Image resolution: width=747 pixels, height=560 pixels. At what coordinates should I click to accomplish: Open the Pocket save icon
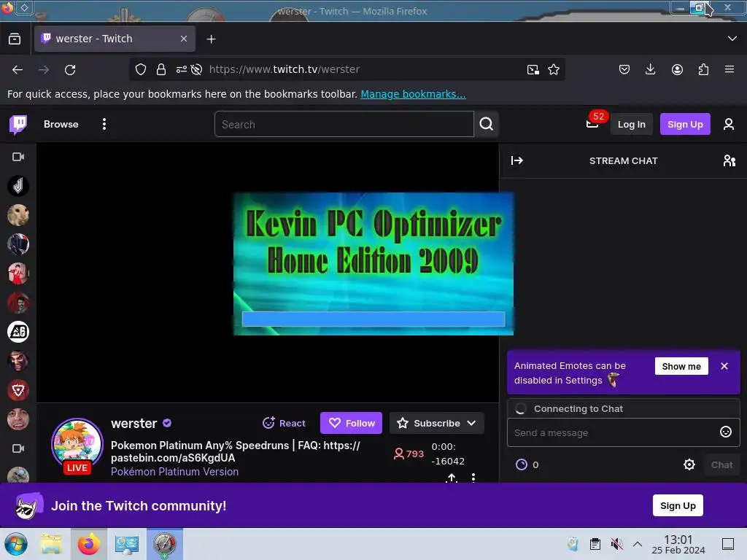tap(624, 69)
